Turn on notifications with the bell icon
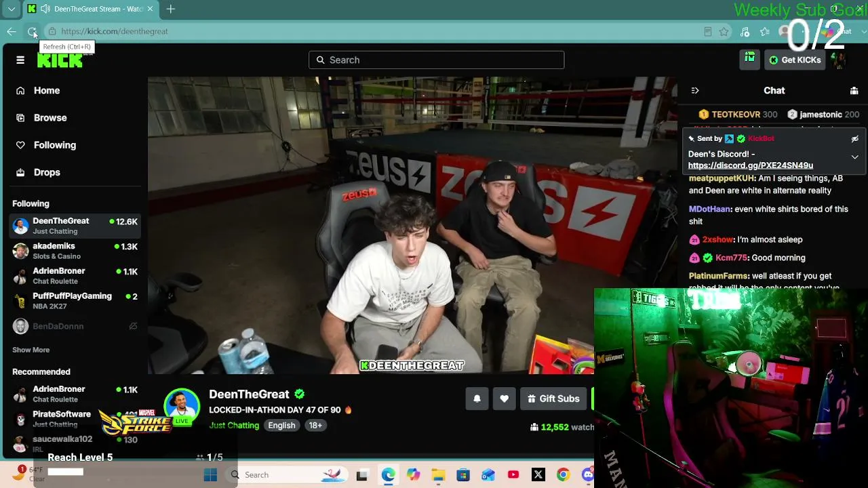 (x=477, y=399)
